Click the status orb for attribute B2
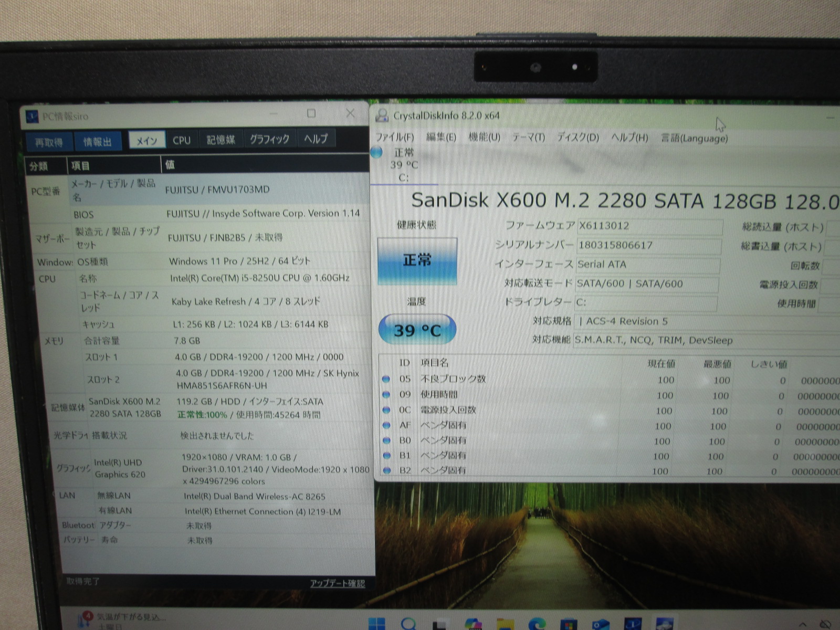The image size is (840, 630). [x=387, y=470]
